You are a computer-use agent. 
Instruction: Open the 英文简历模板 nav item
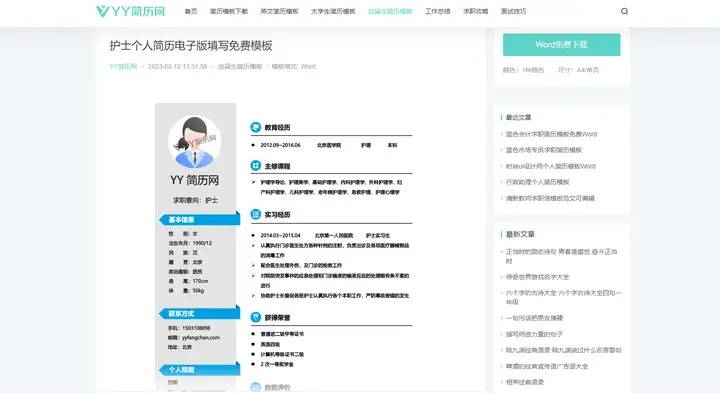click(279, 11)
